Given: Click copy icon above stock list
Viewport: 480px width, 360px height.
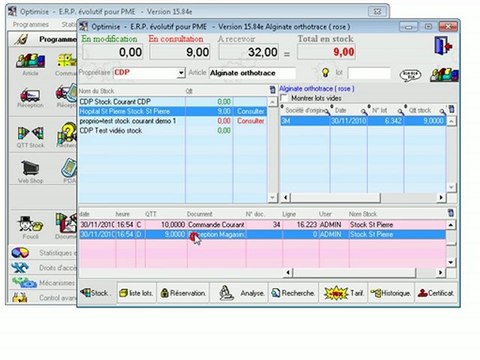Looking at the screenshot, I should pyautogui.click(x=272, y=90).
